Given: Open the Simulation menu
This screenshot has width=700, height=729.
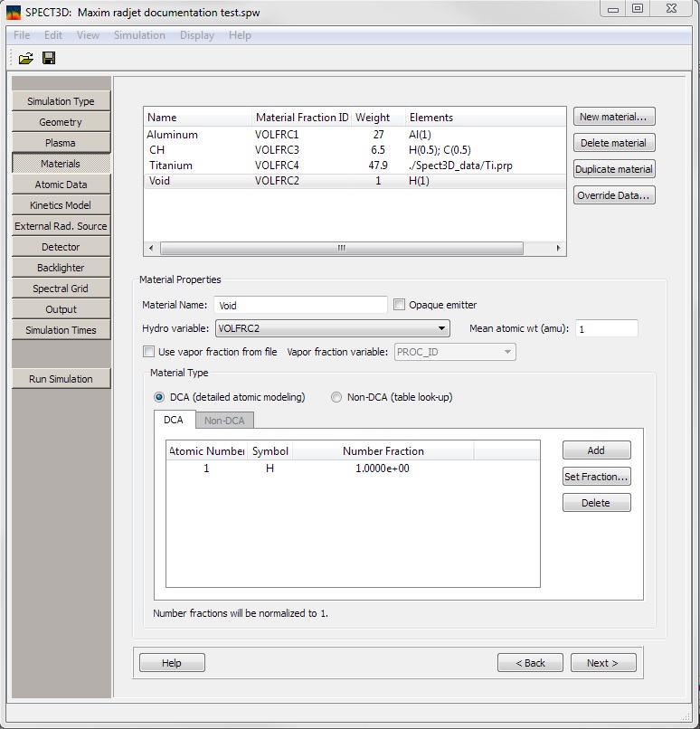Looking at the screenshot, I should pyautogui.click(x=139, y=35).
